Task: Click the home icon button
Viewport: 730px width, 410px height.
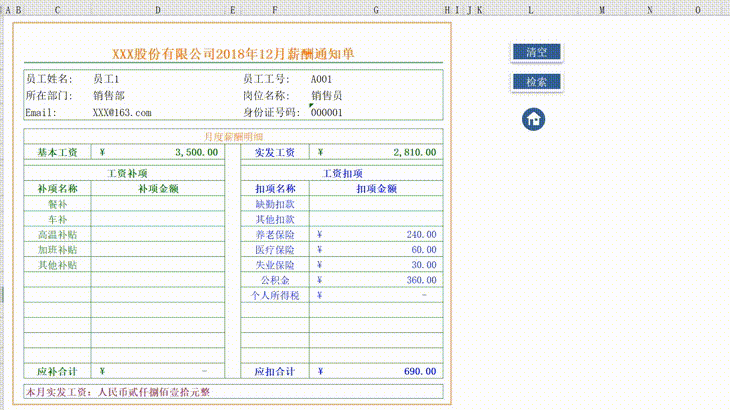Action: click(534, 120)
